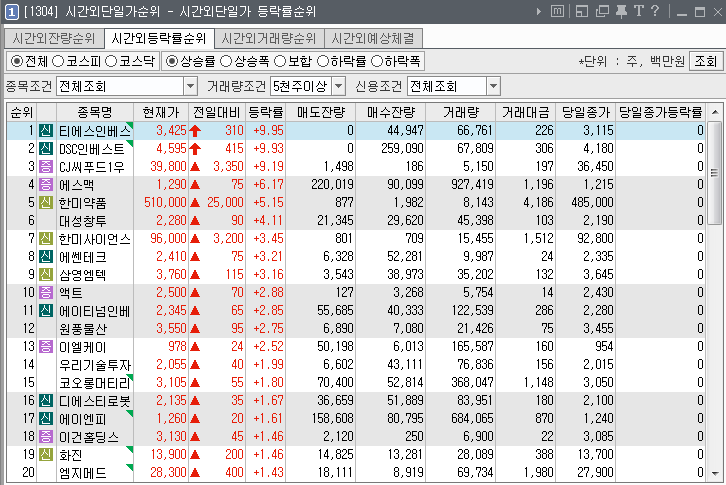
Task: Click the 신 badge beside 화진
Action: (x=45, y=454)
